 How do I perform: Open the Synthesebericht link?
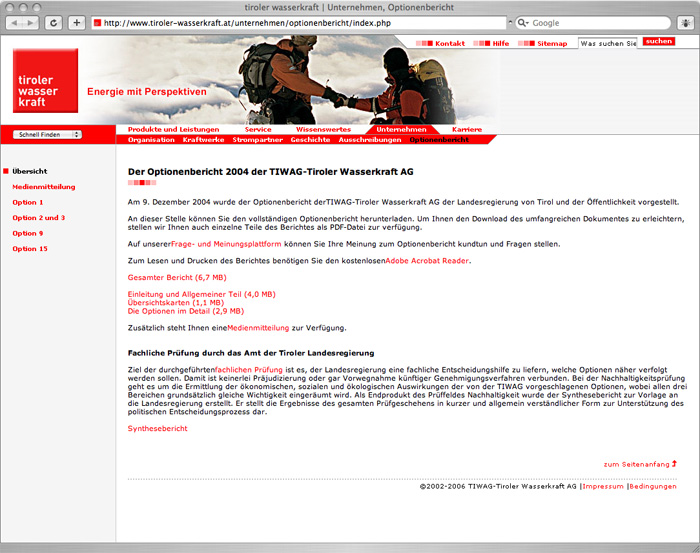pyautogui.click(x=157, y=428)
